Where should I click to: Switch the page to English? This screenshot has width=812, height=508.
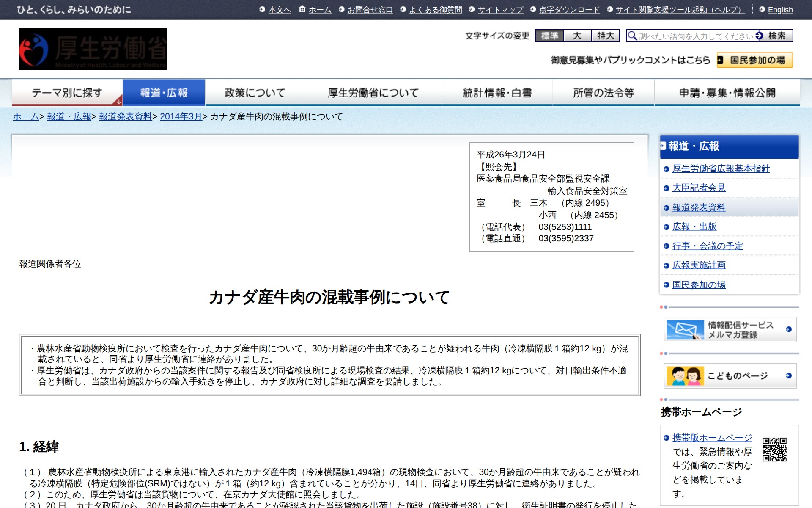click(x=780, y=9)
